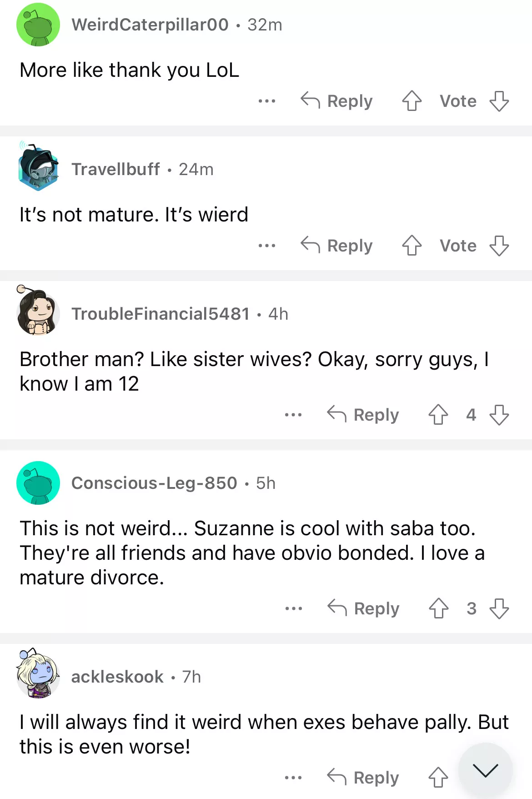532x799 pixels.
Task: Downvote TroubleFinancial5481's comment
Action: (x=499, y=415)
